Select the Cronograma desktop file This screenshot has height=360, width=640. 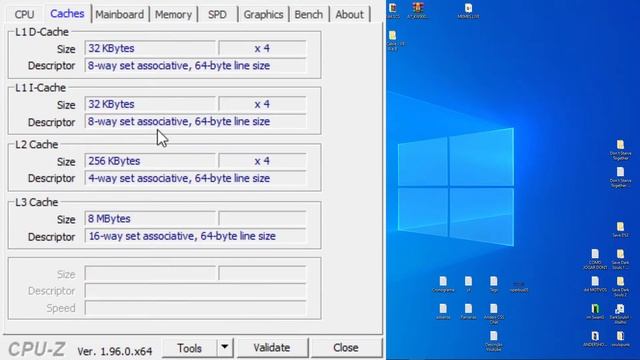pos(443,284)
